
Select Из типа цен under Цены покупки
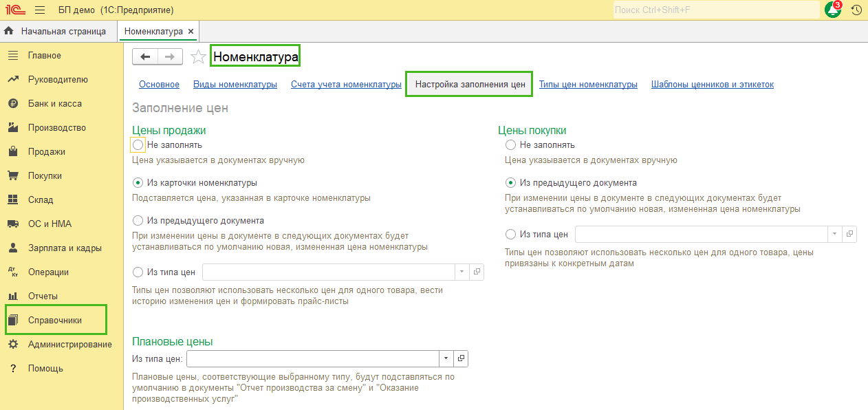[510, 235]
